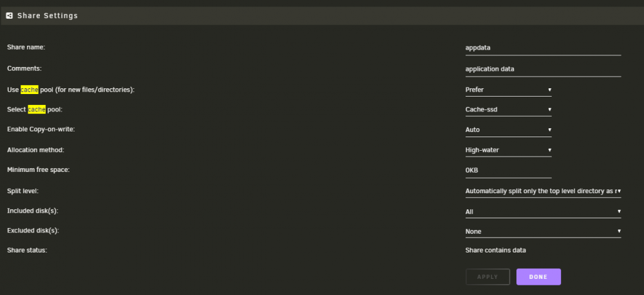Click the Share Settings title text

[x=48, y=16]
